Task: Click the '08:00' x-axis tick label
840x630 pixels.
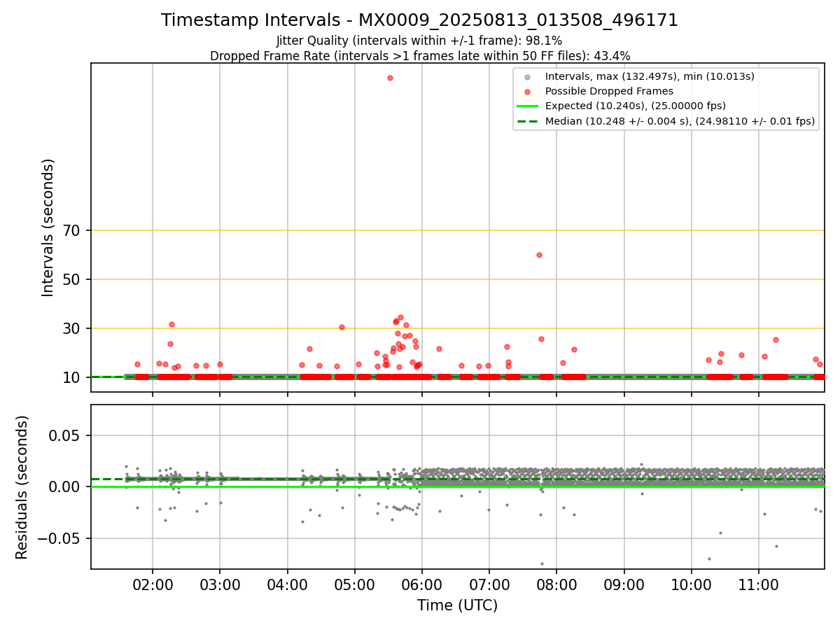Action: tap(556, 584)
